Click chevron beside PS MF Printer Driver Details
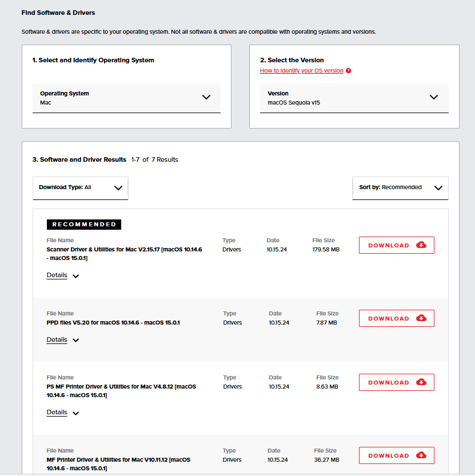 click(76, 413)
